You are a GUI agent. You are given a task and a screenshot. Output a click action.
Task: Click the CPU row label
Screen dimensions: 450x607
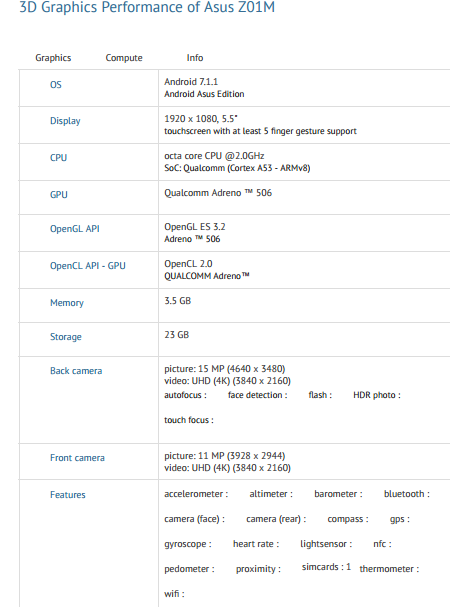point(58,158)
